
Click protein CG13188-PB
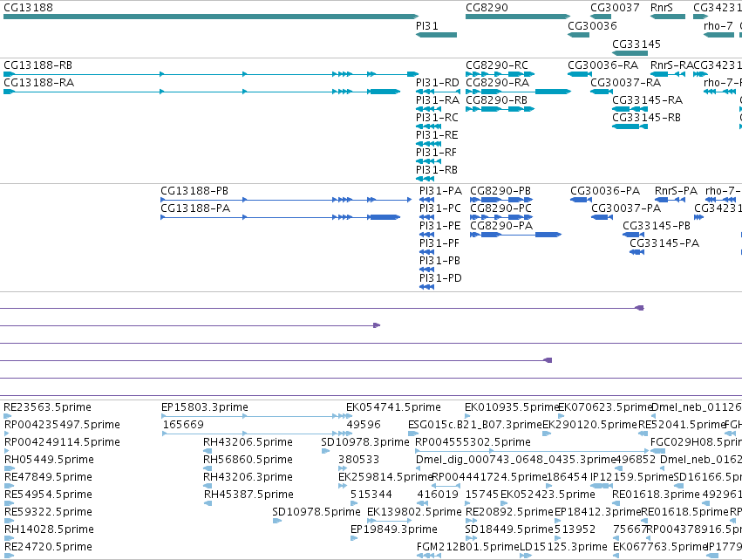286,200
